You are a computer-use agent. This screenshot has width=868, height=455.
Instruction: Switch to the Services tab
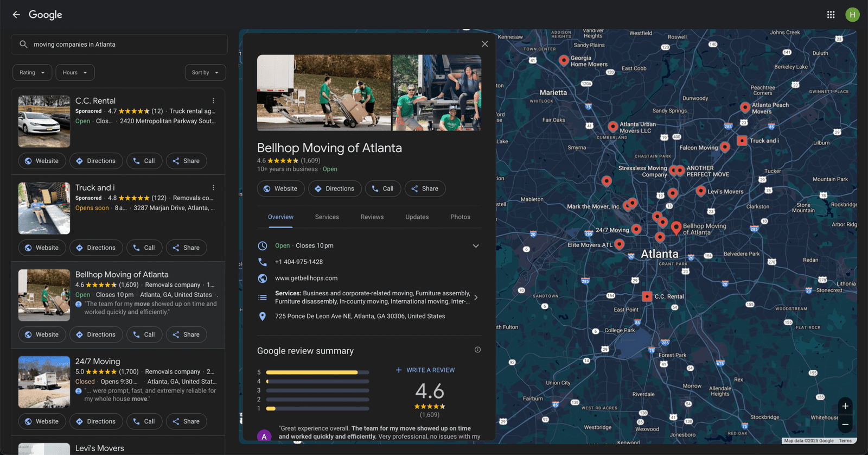click(327, 217)
